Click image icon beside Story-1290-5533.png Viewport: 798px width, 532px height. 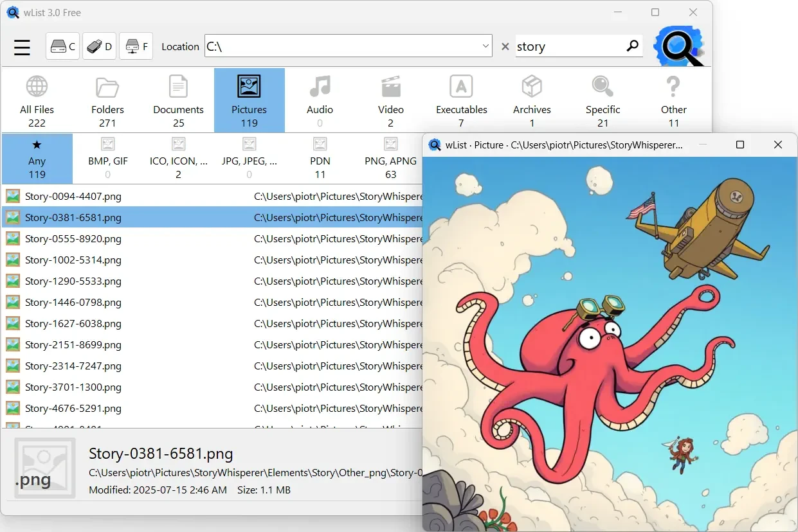[x=13, y=281]
